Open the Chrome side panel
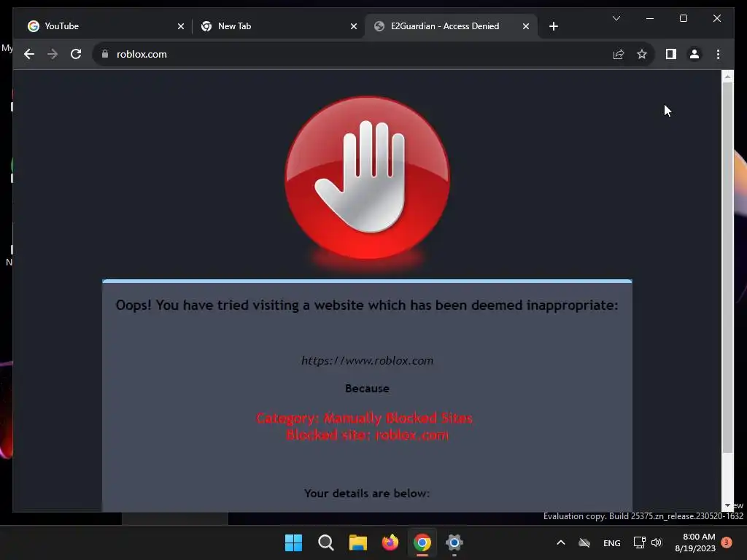Viewport: 747px width, 560px height. click(x=671, y=54)
